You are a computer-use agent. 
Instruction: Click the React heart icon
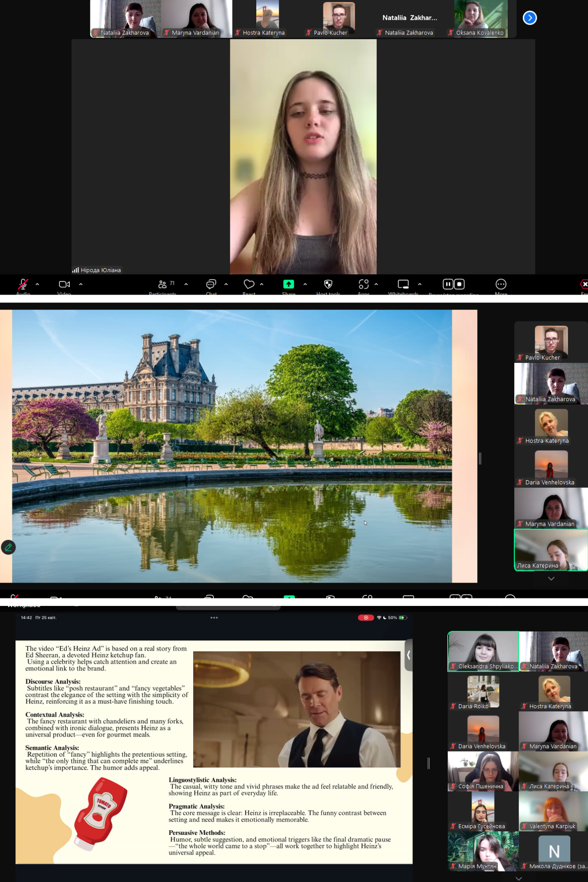pos(249,284)
